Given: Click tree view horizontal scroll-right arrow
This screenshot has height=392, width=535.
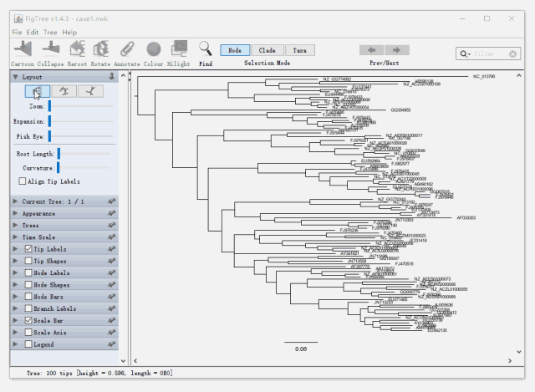Looking at the screenshot, I should [510, 360].
